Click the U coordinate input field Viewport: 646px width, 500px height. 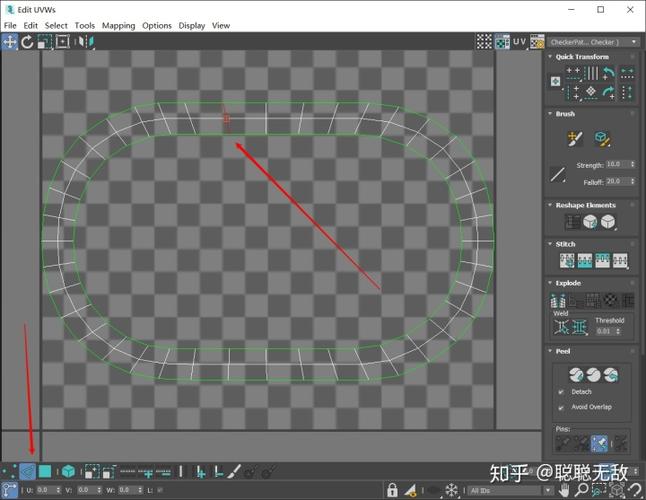(45, 490)
